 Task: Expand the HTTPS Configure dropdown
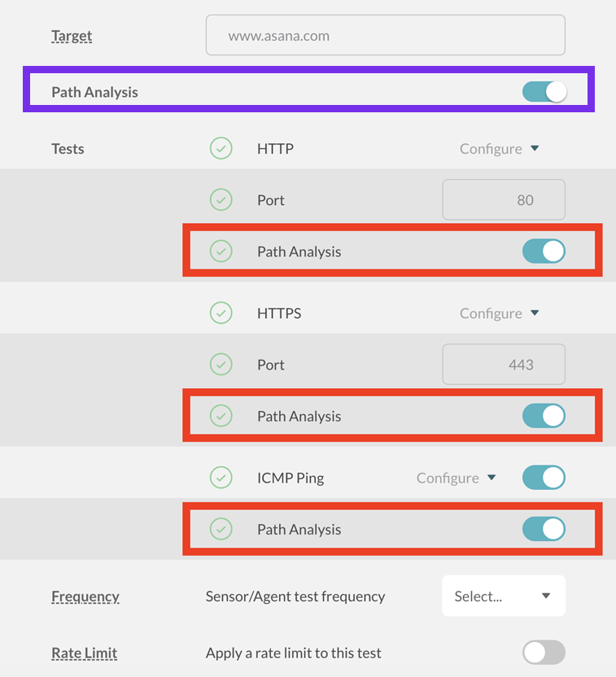pyautogui.click(x=499, y=313)
